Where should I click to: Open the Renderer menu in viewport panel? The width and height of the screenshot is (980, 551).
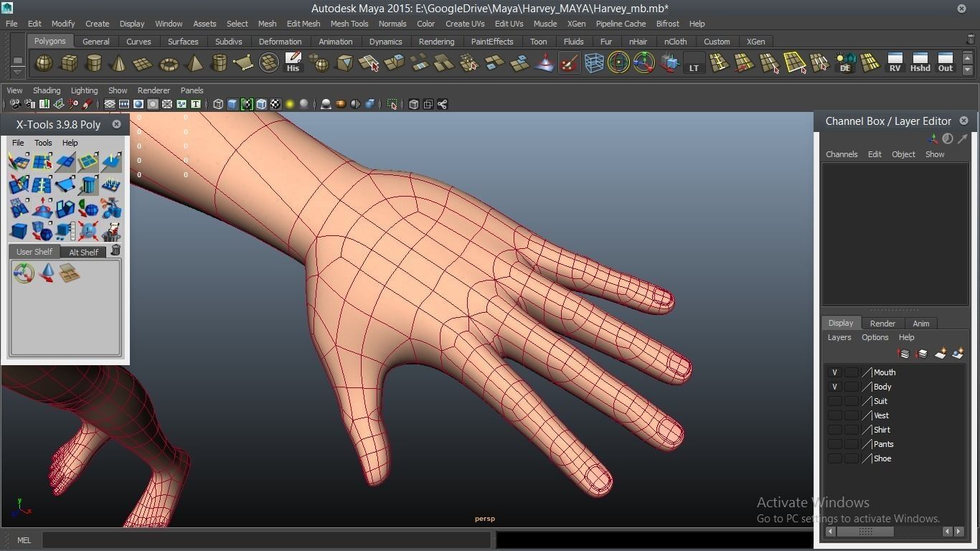[x=154, y=90]
